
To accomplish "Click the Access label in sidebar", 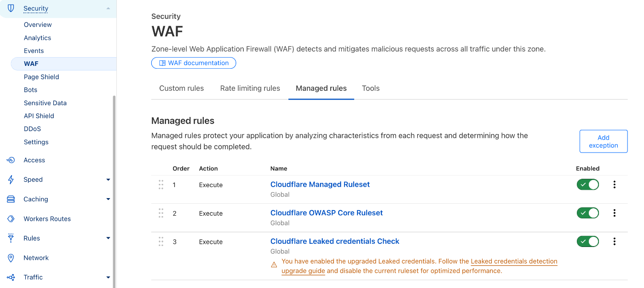I will 34,160.
